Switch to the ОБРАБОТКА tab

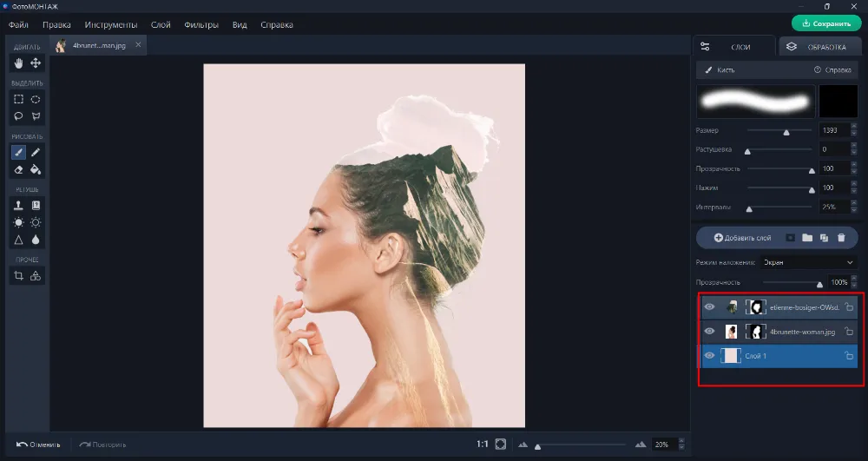coord(819,47)
